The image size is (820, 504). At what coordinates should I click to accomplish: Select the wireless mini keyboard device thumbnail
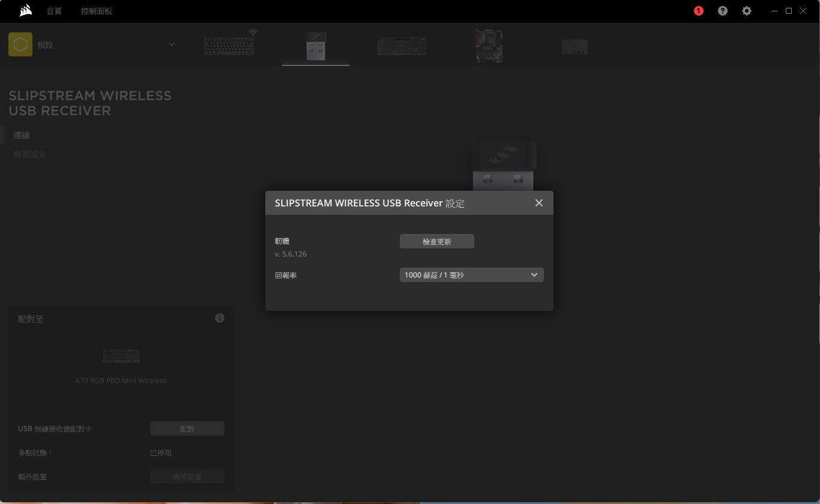coord(230,45)
